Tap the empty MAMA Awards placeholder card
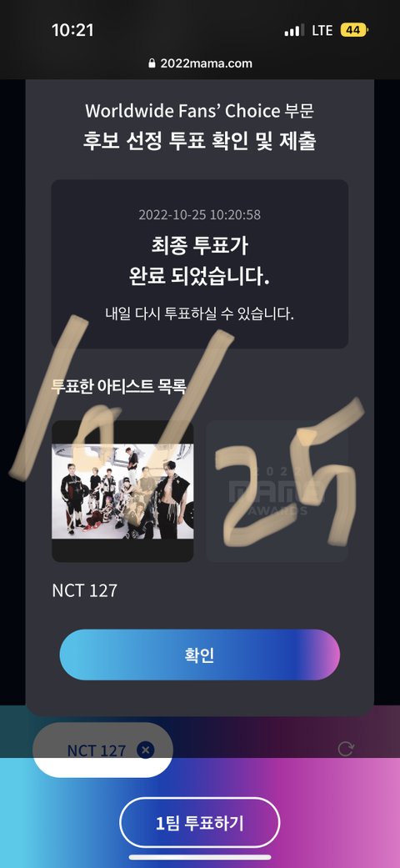Viewport: 400px width, 868px height. pyautogui.click(x=277, y=492)
